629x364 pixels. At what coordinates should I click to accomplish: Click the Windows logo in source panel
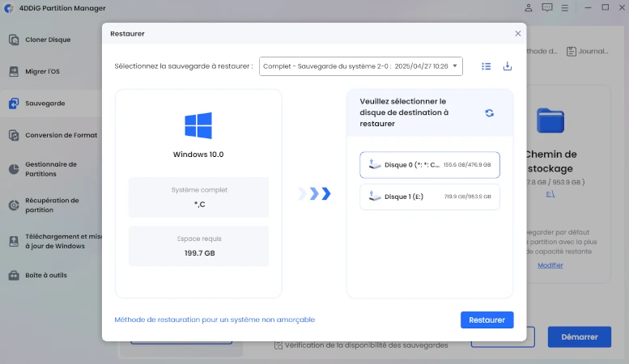coord(198,125)
